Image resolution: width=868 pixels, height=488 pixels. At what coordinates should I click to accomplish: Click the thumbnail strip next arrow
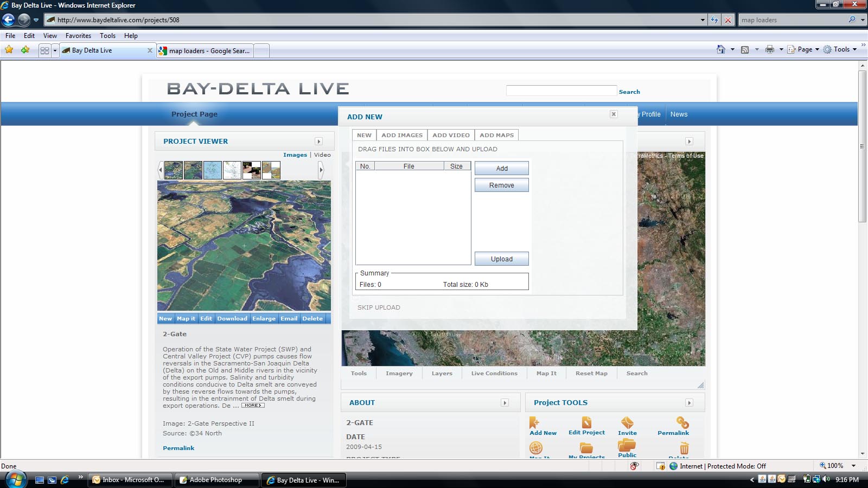tap(321, 170)
